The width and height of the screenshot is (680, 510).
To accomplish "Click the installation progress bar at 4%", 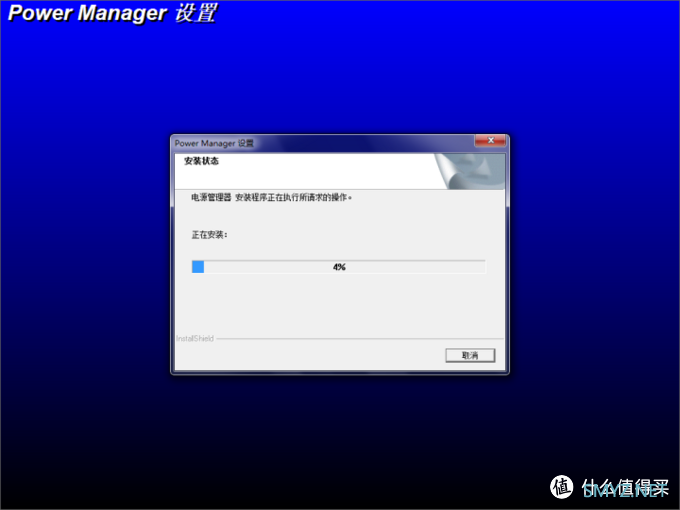I will point(339,267).
